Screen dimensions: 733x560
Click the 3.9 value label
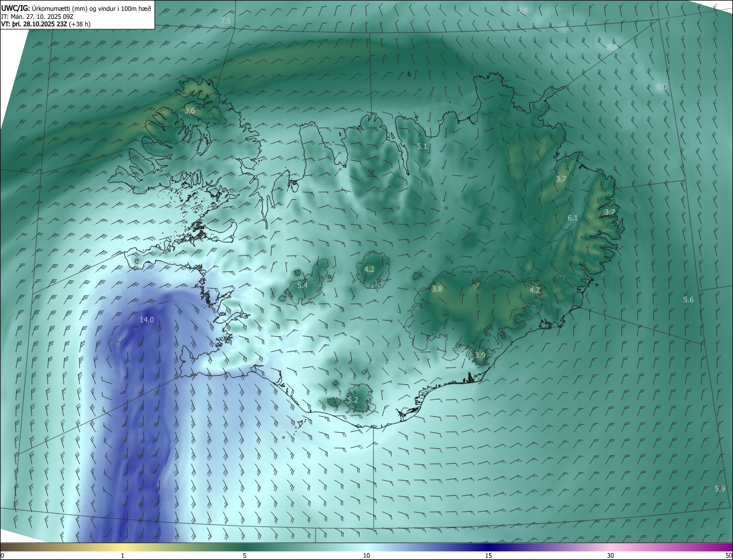pos(480,355)
